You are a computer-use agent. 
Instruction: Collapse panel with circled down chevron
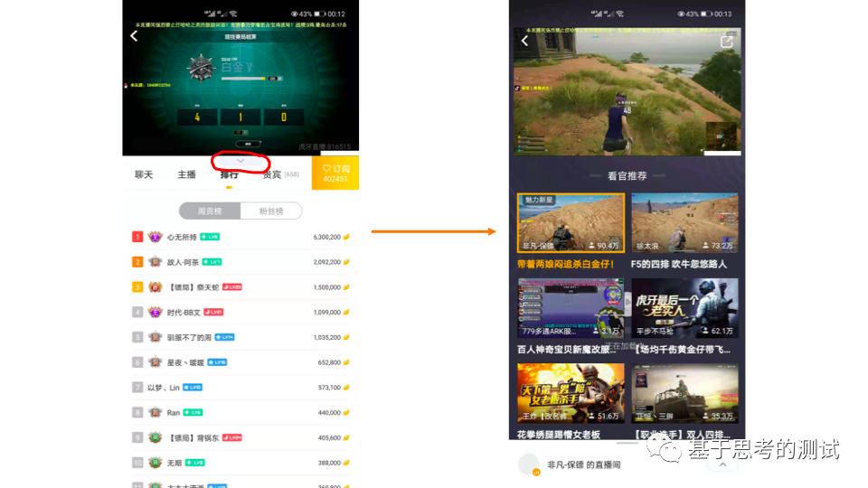click(241, 161)
